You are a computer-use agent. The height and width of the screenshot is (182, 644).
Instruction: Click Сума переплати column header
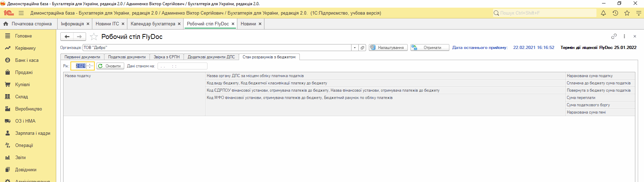(600, 98)
